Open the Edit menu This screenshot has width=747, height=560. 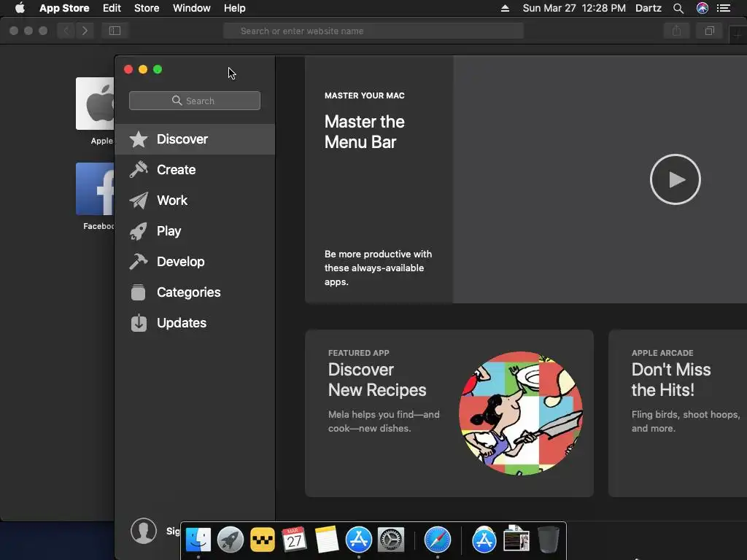(112, 8)
